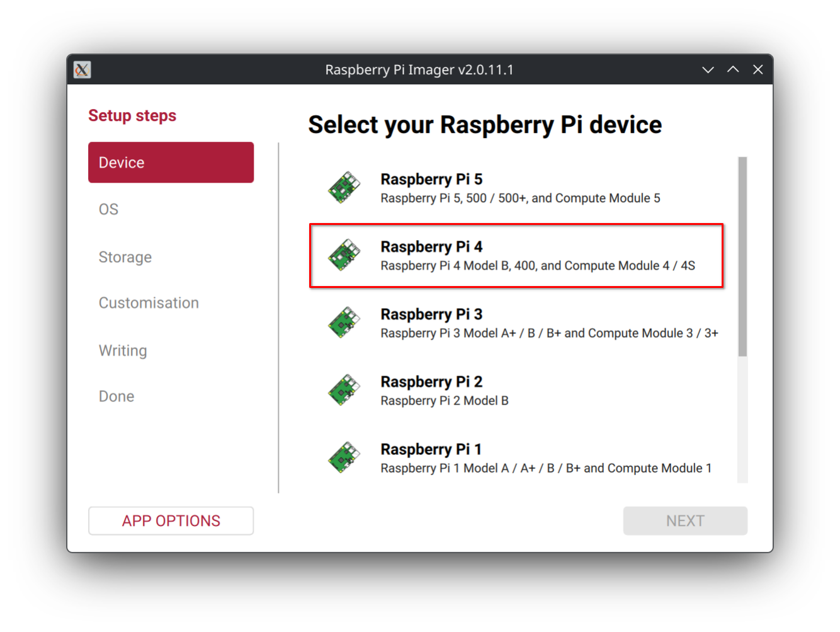The height and width of the screenshot is (632, 840).
Task: Click "Raspberry Pi 2 Model B" description
Action: coord(445,401)
